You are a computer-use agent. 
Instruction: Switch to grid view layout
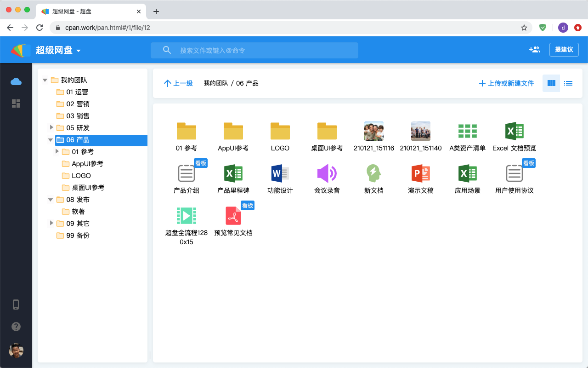click(x=551, y=83)
